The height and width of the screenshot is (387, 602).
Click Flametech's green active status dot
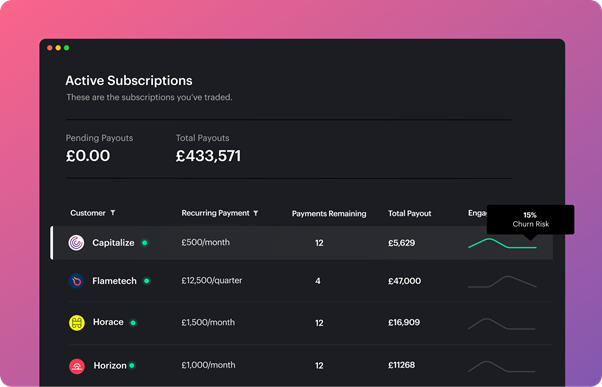[146, 281]
